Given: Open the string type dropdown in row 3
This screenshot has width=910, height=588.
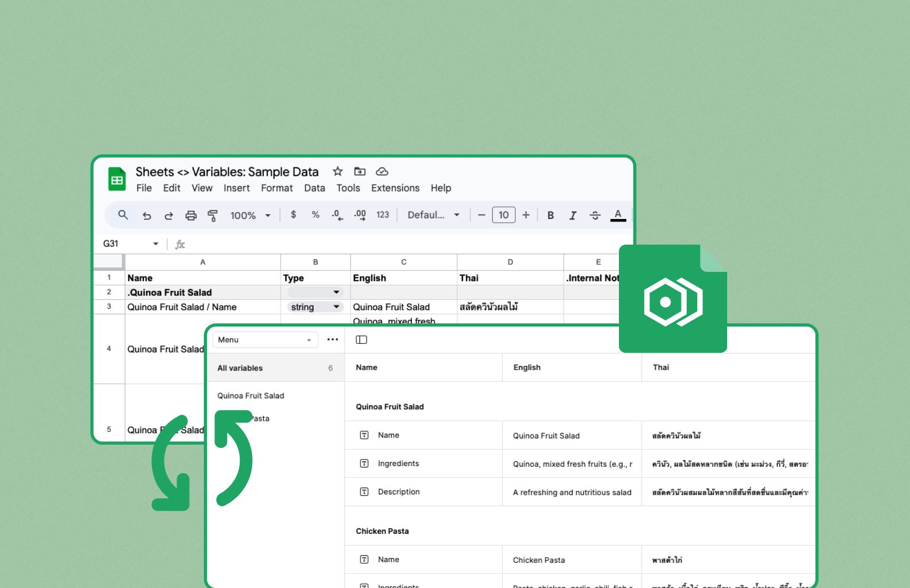Looking at the screenshot, I should [x=315, y=307].
